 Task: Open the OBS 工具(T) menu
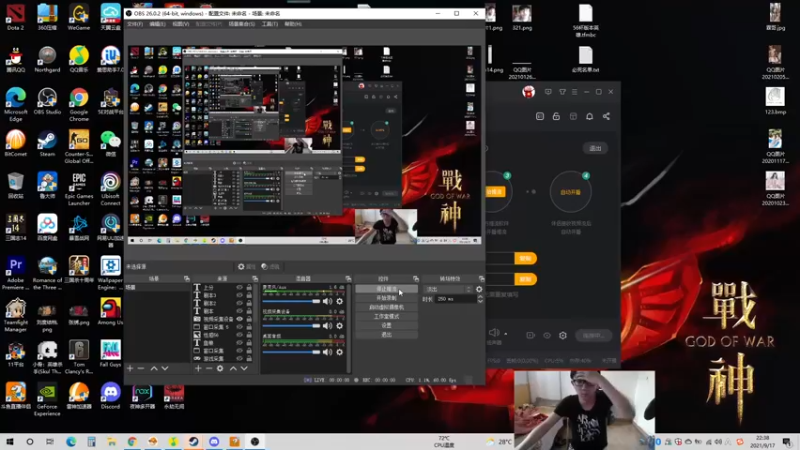(x=270, y=24)
